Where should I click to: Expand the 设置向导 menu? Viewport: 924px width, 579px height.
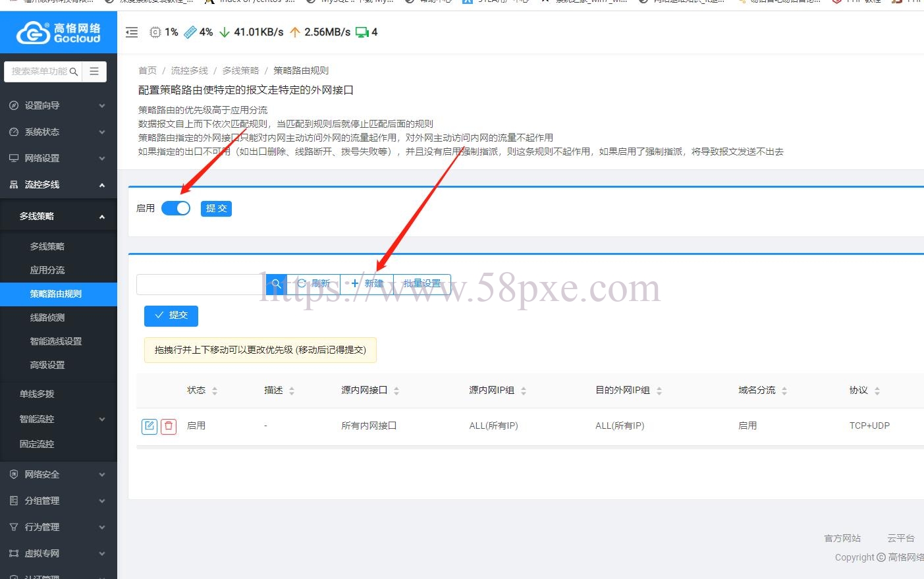click(x=59, y=105)
